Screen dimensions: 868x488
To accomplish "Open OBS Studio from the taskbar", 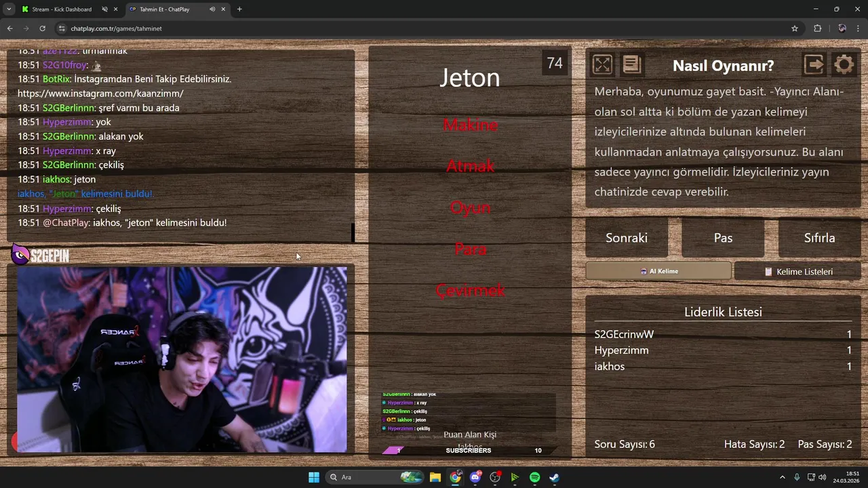I will pos(495,477).
